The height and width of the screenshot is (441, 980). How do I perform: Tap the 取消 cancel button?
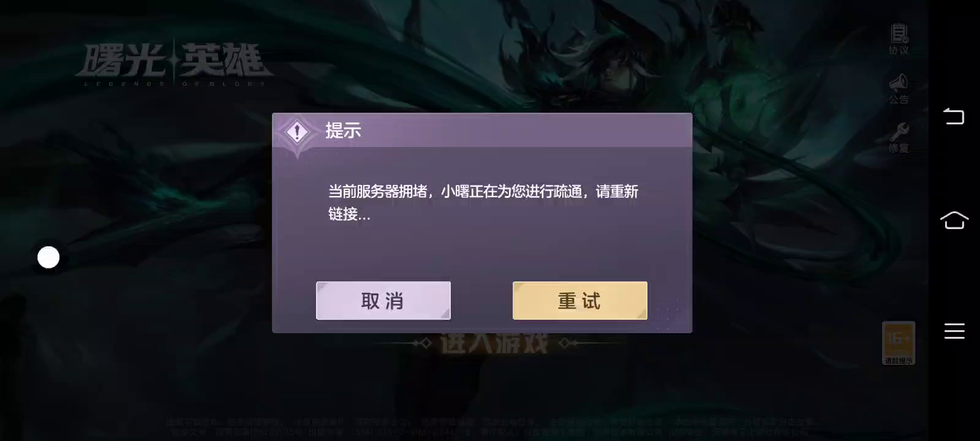pos(383,301)
